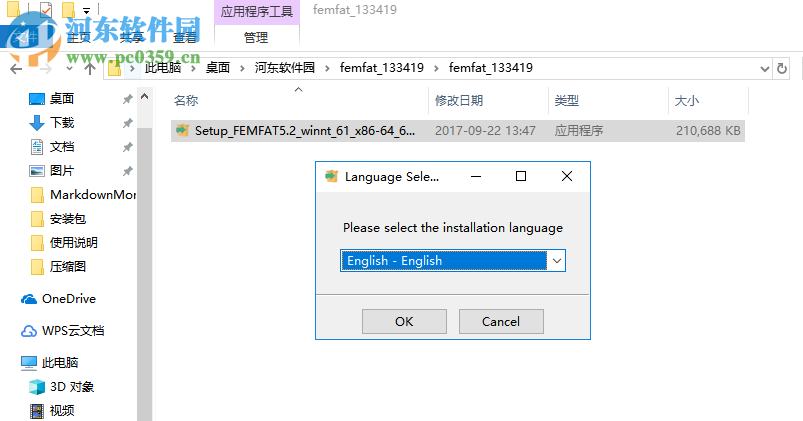803x421 pixels.
Task: Cancel the language selection dialog
Action: 501,322
